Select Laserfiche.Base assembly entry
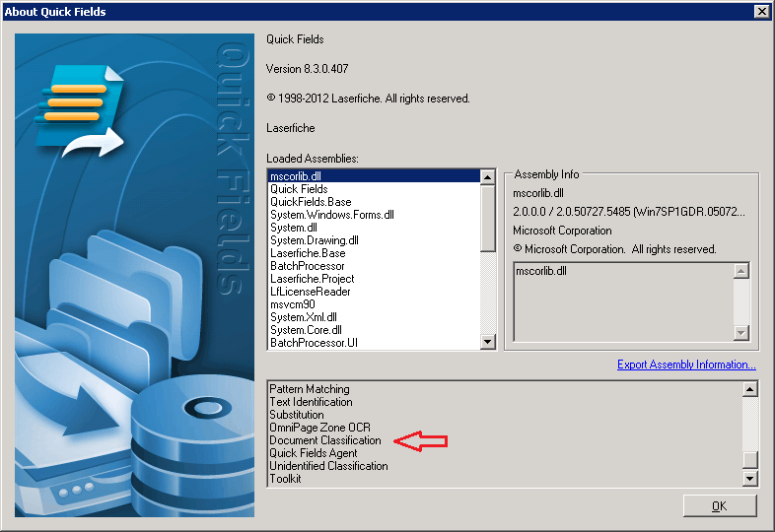775x532 pixels. [374, 253]
